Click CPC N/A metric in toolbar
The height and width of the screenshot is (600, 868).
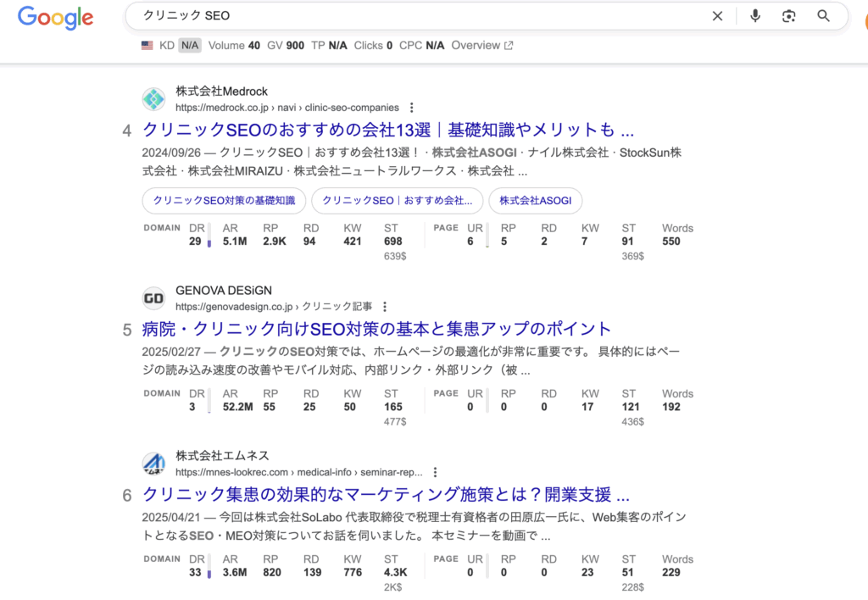[422, 46]
